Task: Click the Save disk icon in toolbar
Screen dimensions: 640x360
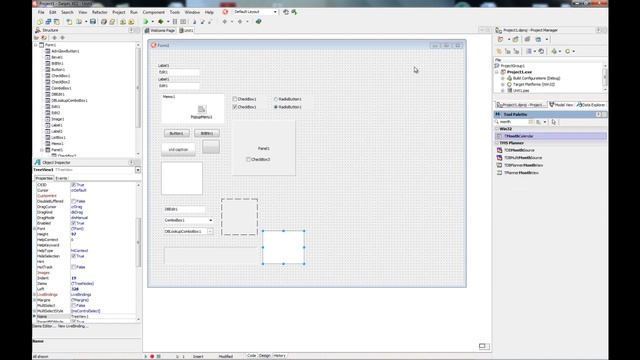Action: pyautogui.click(x=93, y=22)
